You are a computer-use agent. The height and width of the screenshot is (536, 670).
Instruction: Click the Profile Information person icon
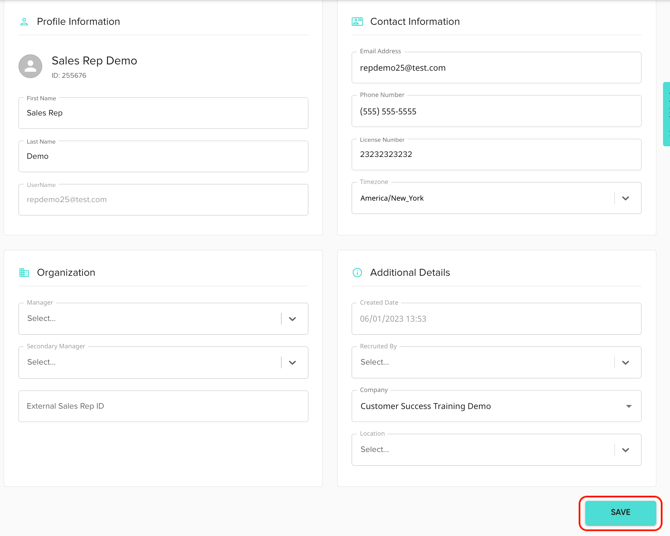click(x=24, y=21)
